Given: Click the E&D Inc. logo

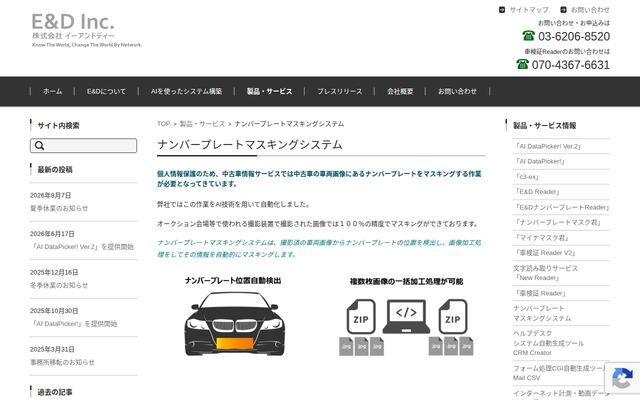Looking at the screenshot, I should [87, 30].
